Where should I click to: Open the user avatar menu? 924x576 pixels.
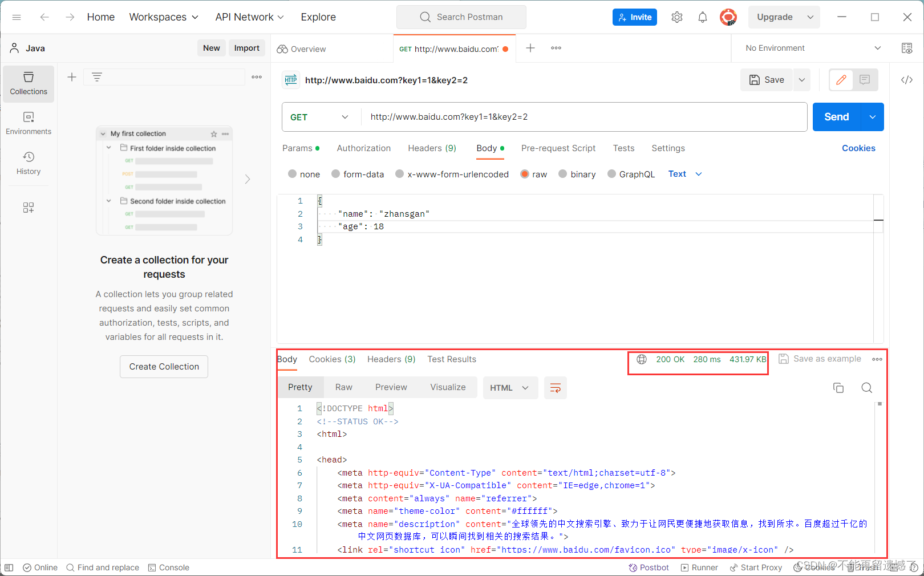pyautogui.click(x=728, y=17)
